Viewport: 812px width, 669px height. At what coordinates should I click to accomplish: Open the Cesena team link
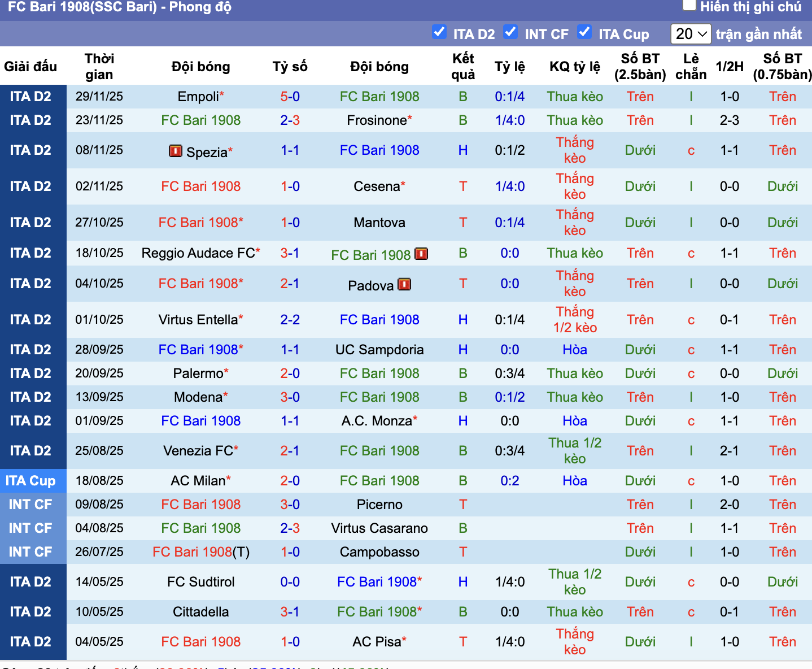(377, 186)
